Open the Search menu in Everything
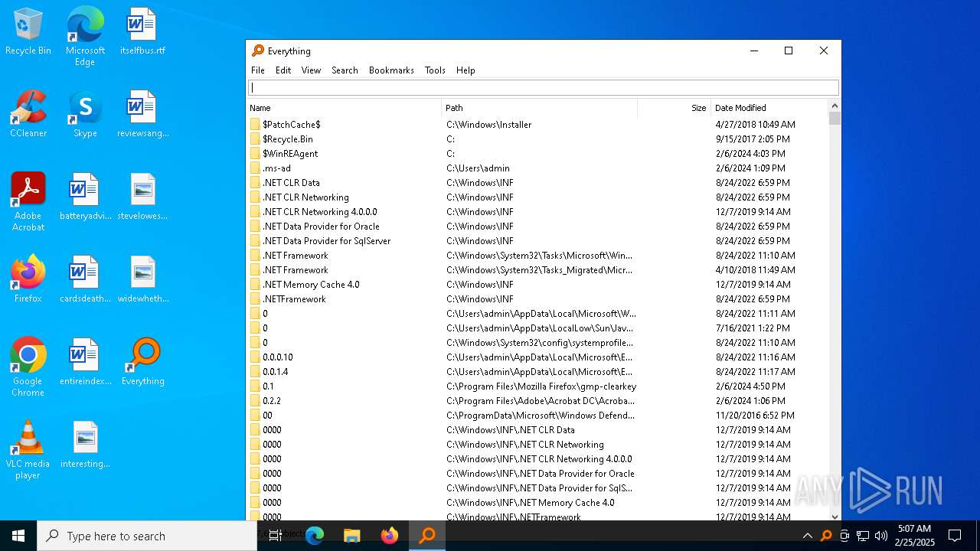 point(345,70)
